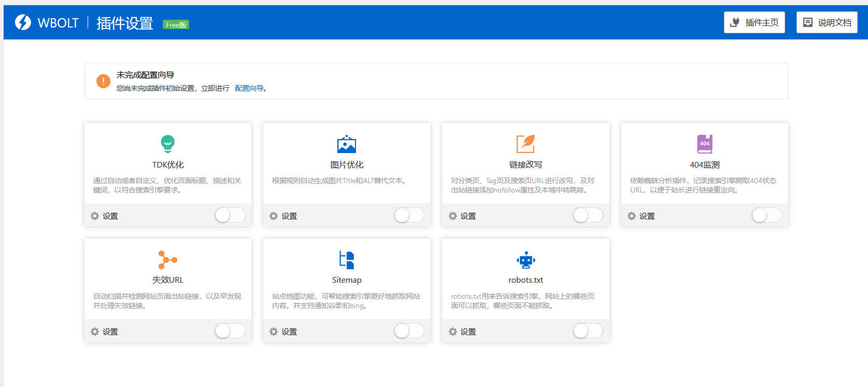Click description text starting 通过自动或者自定义
868x387 pixels.
click(x=167, y=185)
